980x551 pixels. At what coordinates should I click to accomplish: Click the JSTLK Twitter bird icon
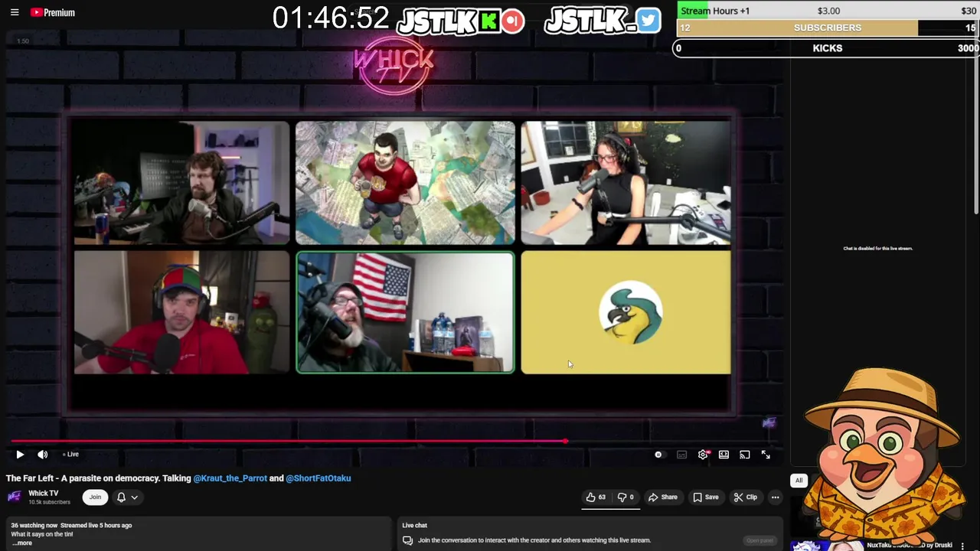[x=648, y=21]
